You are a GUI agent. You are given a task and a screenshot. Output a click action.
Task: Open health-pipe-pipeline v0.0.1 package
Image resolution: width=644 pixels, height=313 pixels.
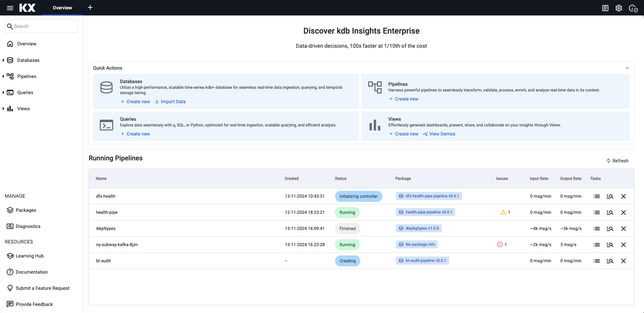tap(425, 212)
